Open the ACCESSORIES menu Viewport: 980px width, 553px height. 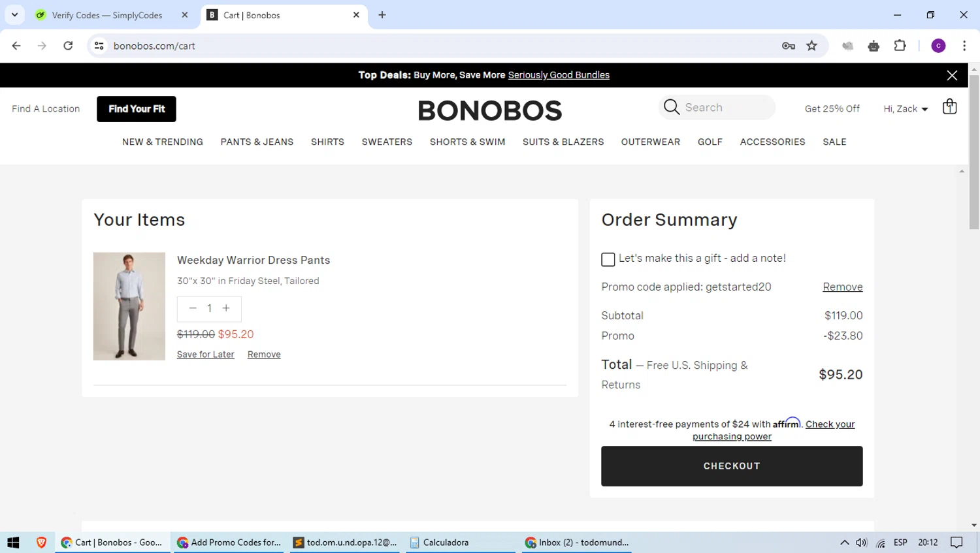(x=772, y=142)
